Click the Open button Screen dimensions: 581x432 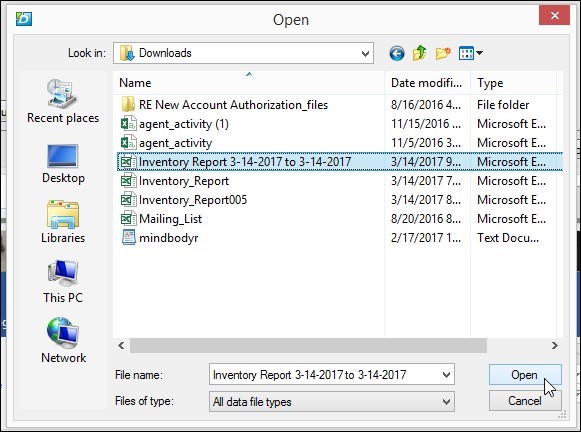[525, 375]
